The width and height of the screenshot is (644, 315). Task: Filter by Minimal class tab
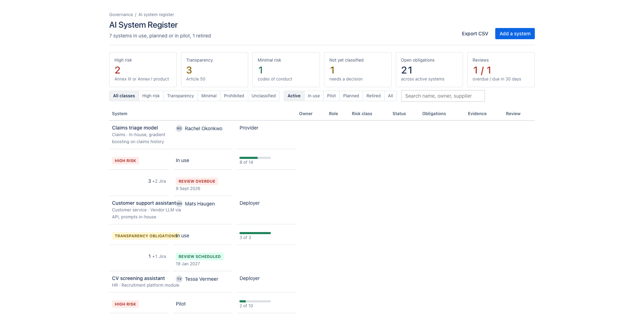pyautogui.click(x=209, y=96)
